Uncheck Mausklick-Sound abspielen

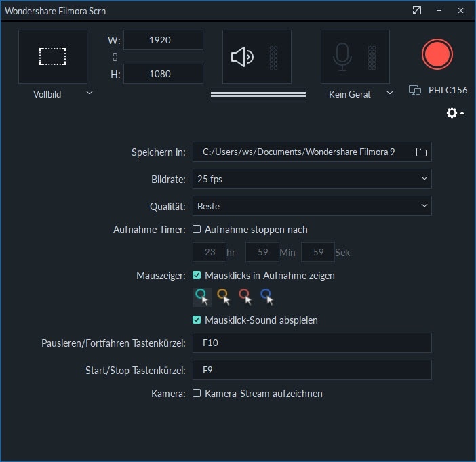click(197, 320)
